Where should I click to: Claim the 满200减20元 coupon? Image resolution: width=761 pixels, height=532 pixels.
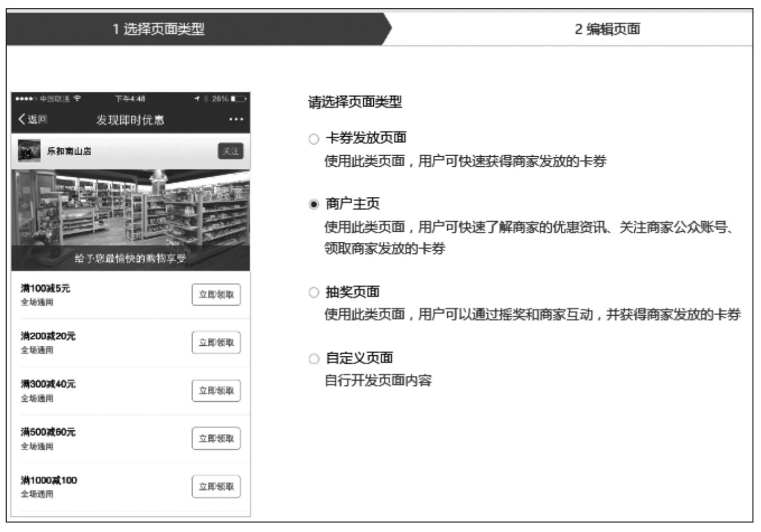click(216, 342)
